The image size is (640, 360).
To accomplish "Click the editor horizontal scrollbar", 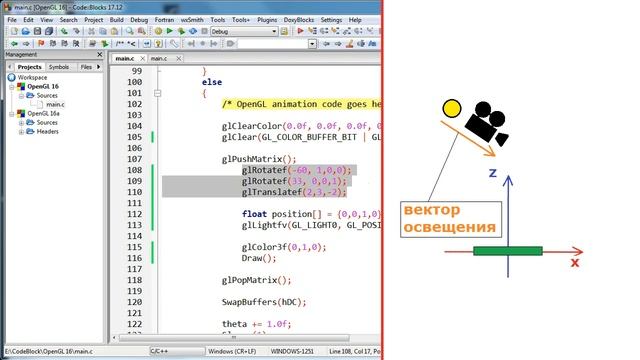I will pos(234,338).
